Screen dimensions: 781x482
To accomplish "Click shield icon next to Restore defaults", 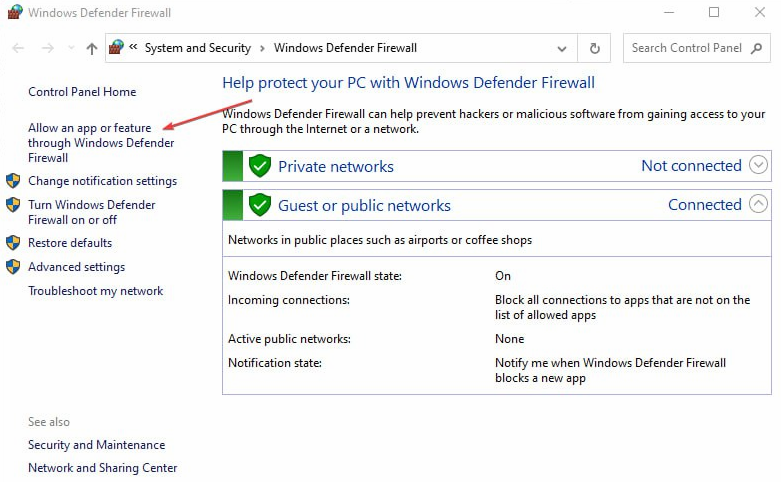I will coord(13,243).
